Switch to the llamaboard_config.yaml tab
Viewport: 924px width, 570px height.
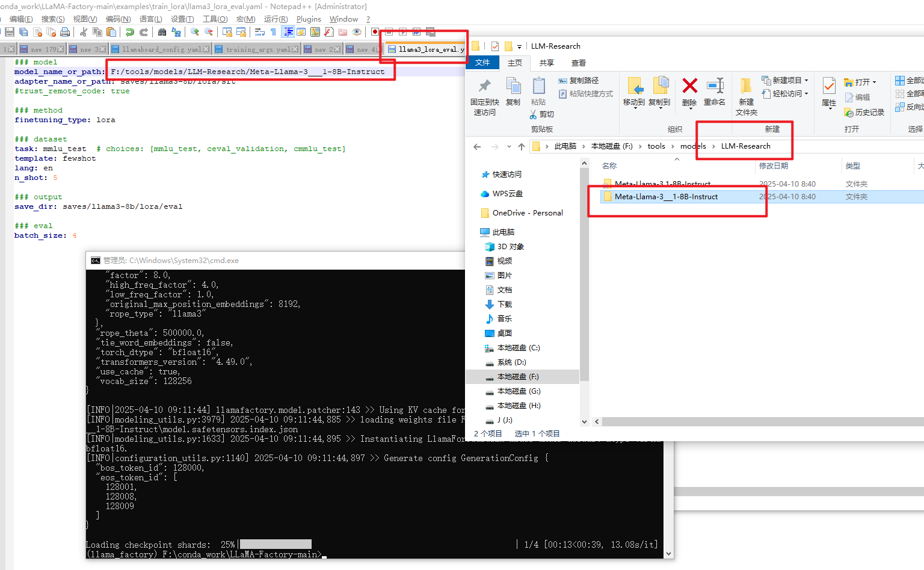(161, 49)
